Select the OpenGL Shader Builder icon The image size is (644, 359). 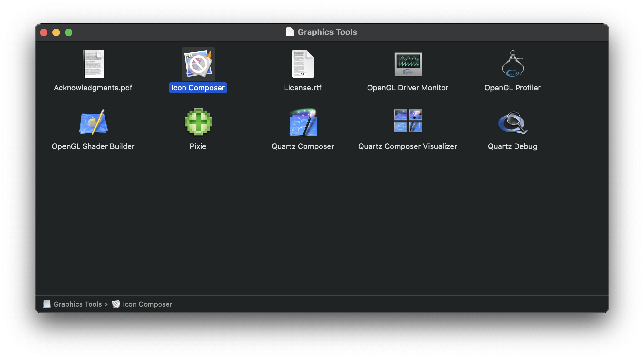tap(93, 122)
